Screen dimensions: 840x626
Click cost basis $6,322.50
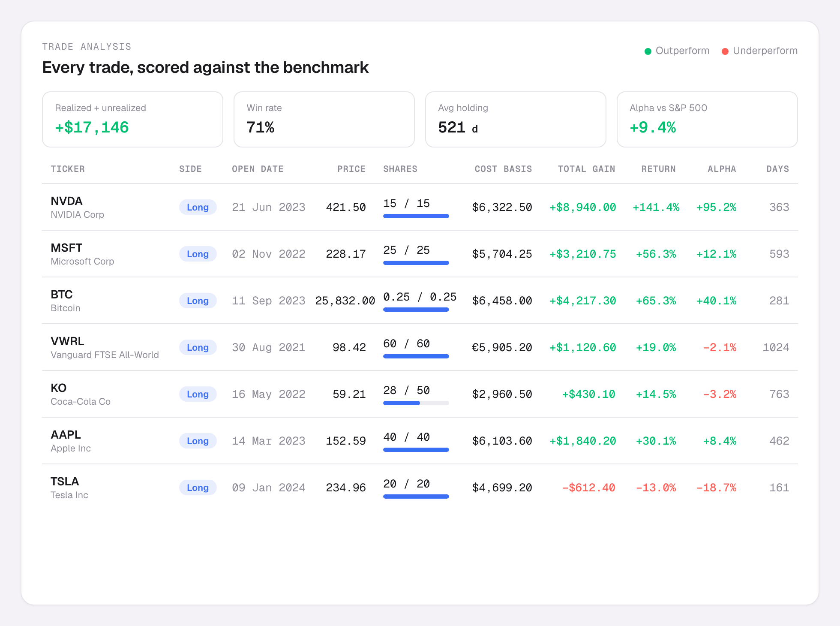pos(502,208)
